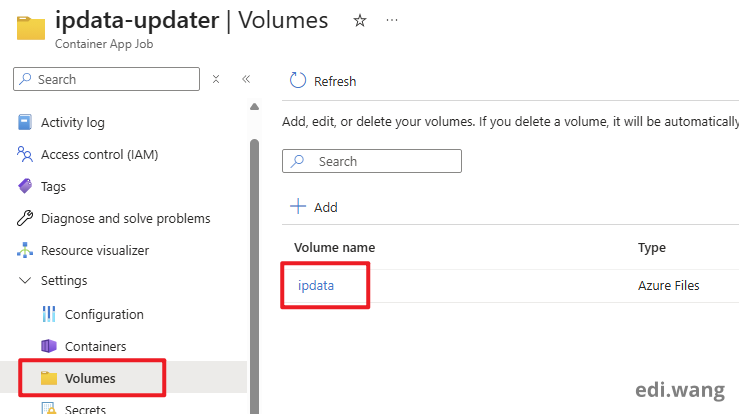Click the Containers cube icon
This screenshot has height=414, width=739.
pos(49,346)
